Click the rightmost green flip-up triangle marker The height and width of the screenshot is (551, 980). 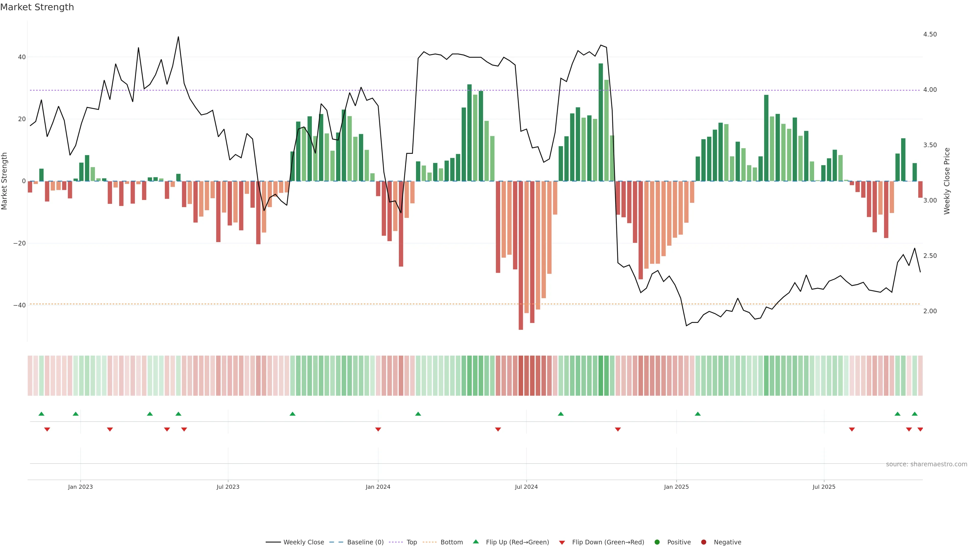coord(915,414)
